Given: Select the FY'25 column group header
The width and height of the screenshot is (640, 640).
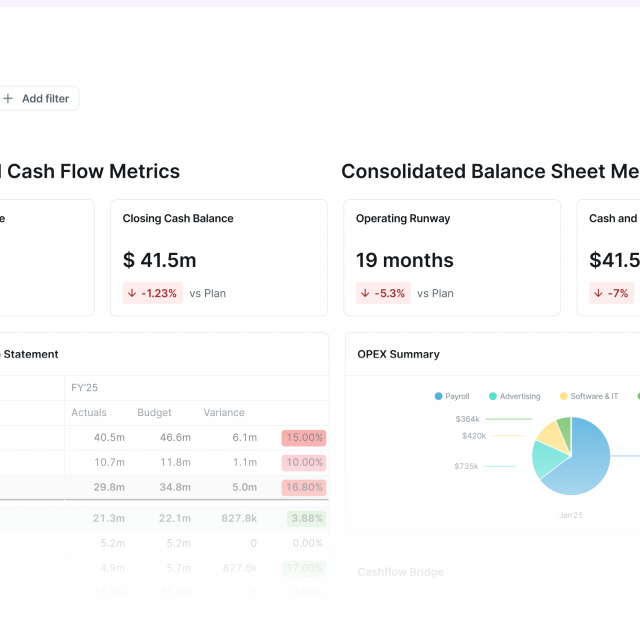Looking at the screenshot, I should pos(85,387).
